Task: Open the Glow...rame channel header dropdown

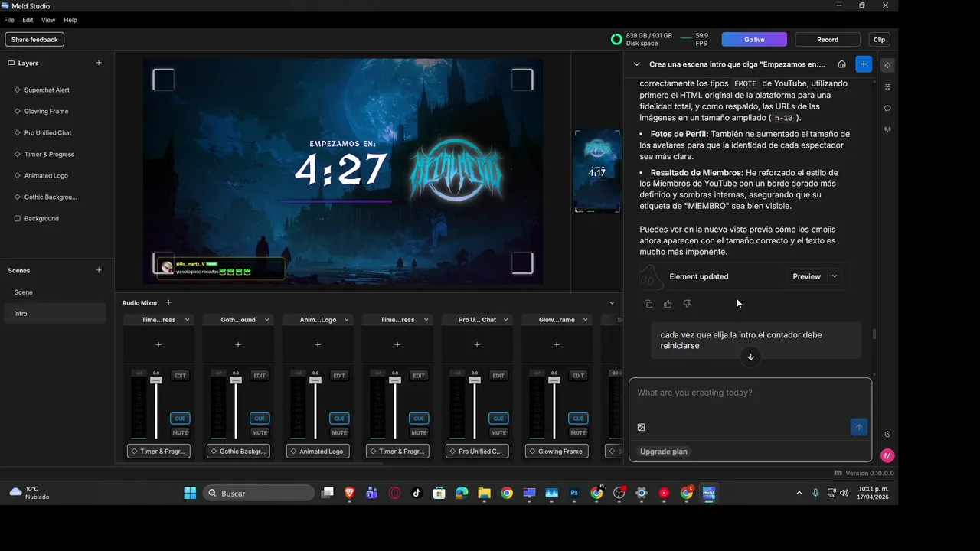Action: (586, 320)
